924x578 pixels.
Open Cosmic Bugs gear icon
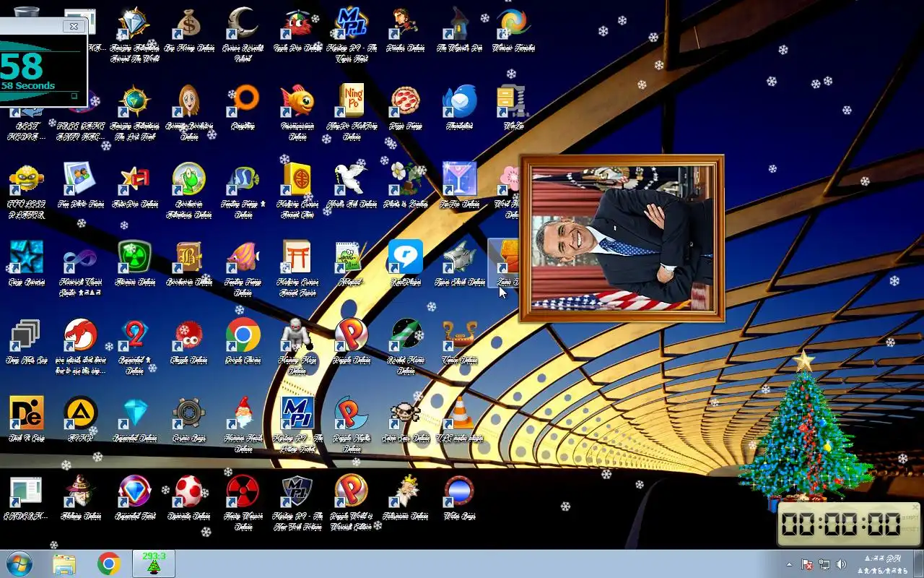coord(189,413)
